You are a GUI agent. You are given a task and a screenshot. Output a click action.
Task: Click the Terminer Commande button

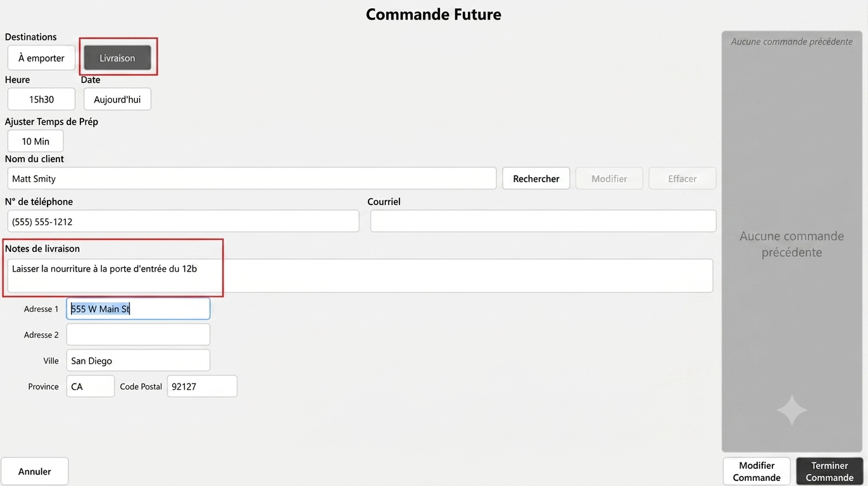(829, 471)
